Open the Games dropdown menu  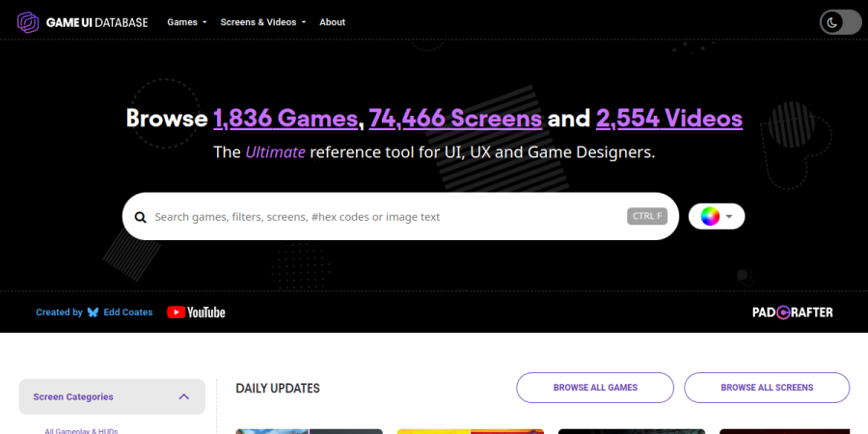187,22
